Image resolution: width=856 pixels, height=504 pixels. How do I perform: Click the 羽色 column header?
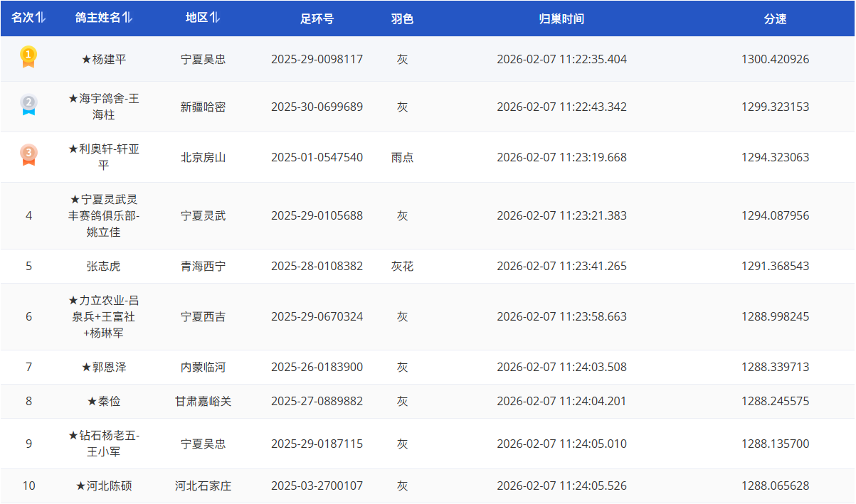pyautogui.click(x=402, y=18)
